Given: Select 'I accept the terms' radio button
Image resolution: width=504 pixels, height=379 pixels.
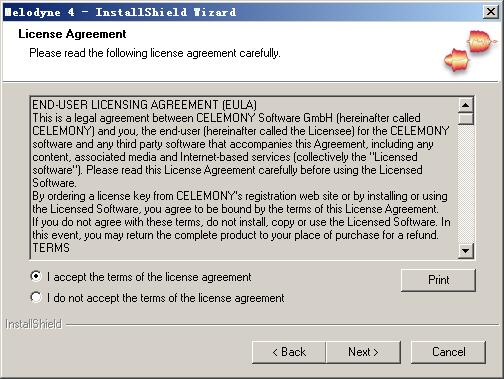Looking at the screenshot, I should 36,276.
